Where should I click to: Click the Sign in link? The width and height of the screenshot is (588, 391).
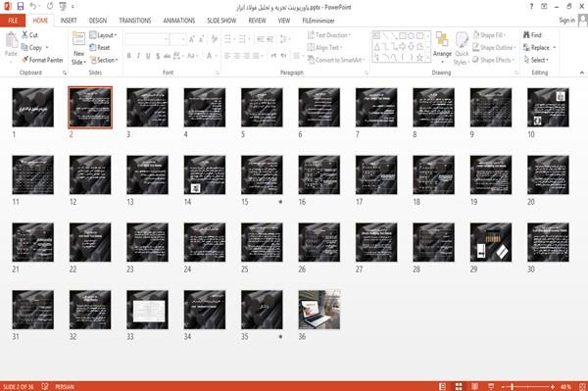pos(566,21)
